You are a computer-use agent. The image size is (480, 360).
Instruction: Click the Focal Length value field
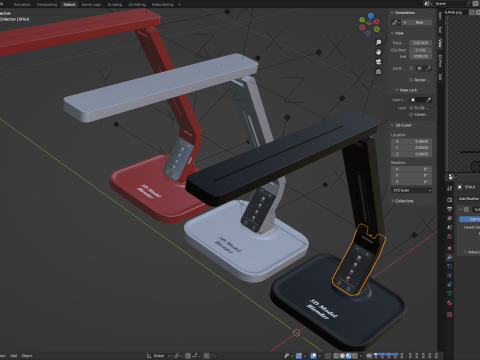[421, 43]
